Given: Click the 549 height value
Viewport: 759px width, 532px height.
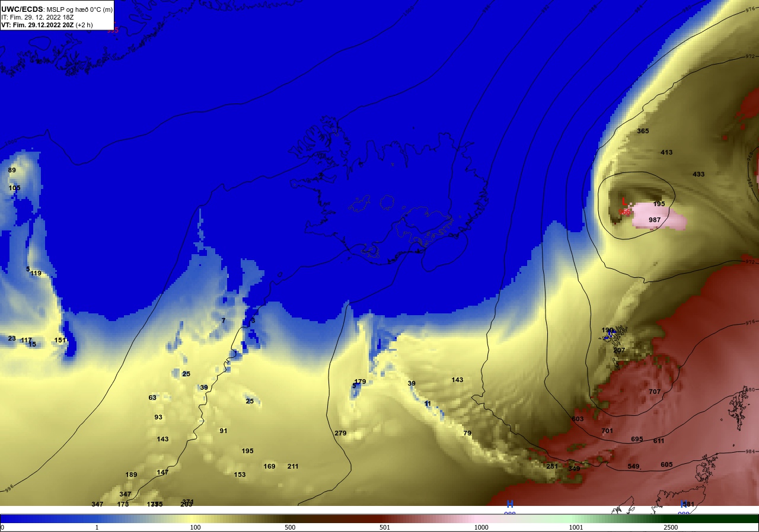Looking at the screenshot, I should coord(633,466).
